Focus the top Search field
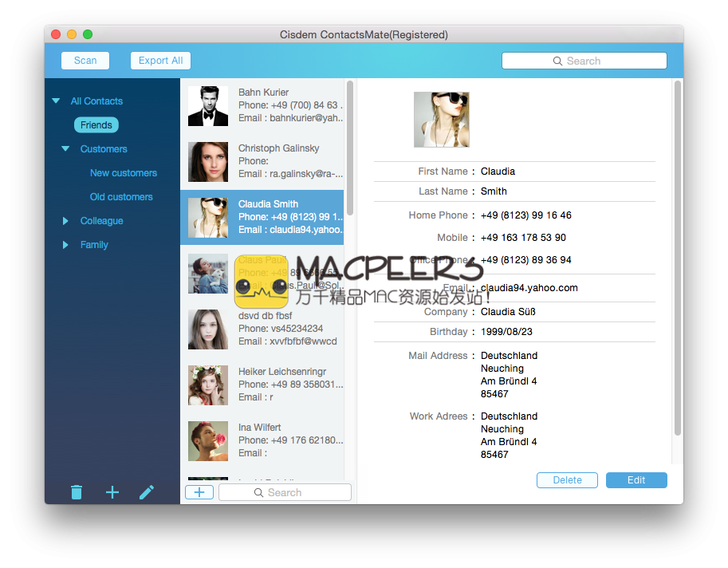This screenshot has height=568, width=728. [x=584, y=61]
